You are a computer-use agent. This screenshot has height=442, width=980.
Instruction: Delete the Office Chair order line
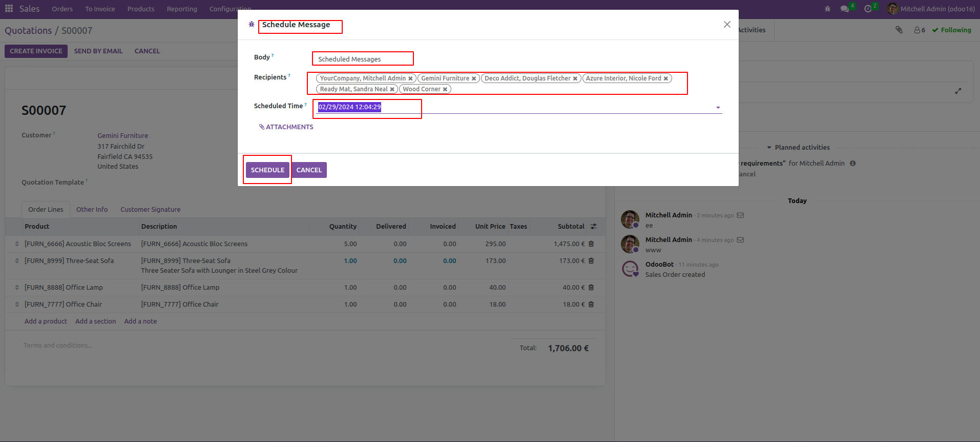tap(591, 305)
